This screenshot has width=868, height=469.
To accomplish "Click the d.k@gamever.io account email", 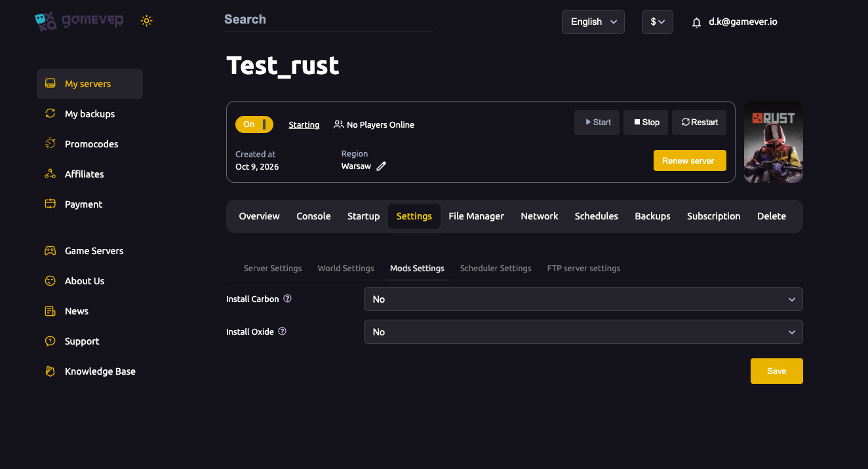I will point(743,22).
